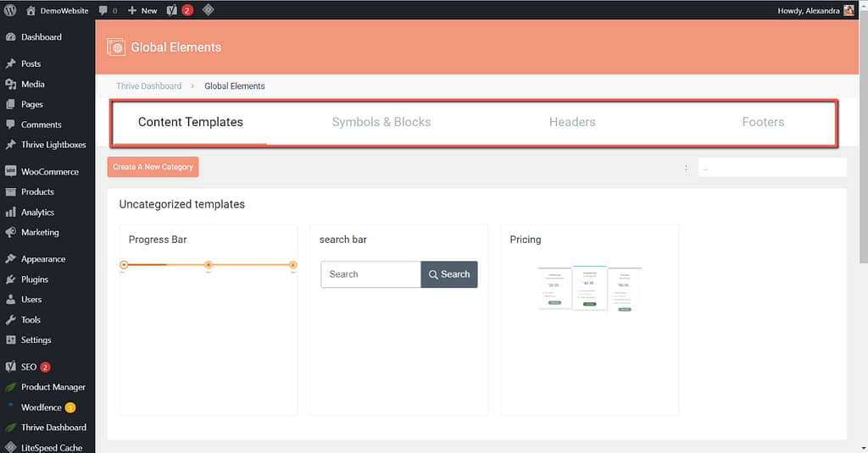868x453 pixels.
Task: Click the Plugins plug icon
Action: [10, 279]
